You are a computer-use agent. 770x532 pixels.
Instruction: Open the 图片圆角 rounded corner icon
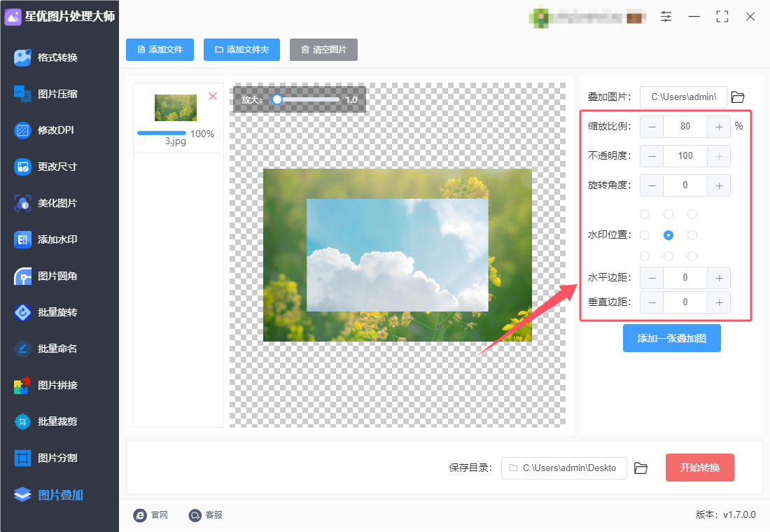tap(22, 276)
